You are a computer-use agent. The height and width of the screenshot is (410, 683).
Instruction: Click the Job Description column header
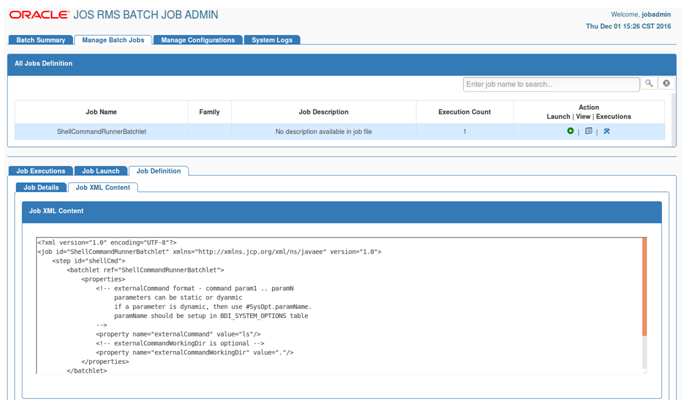point(324,112)
